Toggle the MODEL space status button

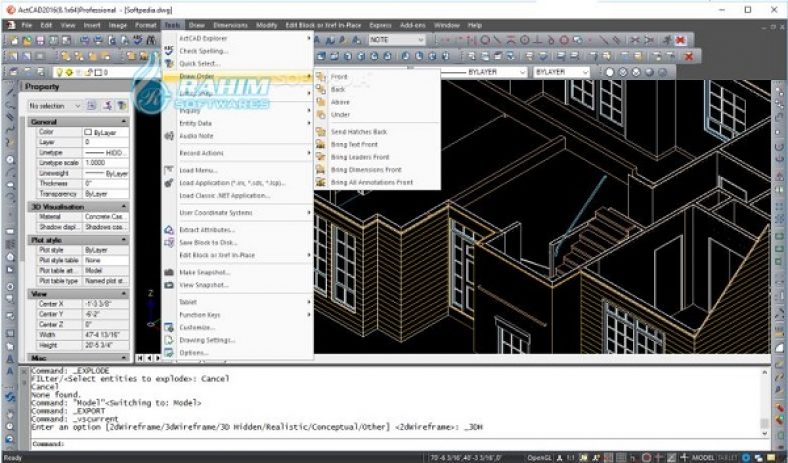point(703,457)
